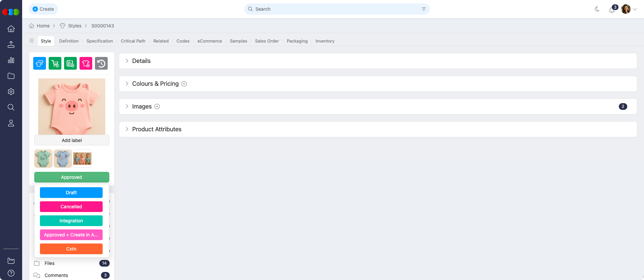Click the hamburger menu icon beside Style tab

(32, 41)
